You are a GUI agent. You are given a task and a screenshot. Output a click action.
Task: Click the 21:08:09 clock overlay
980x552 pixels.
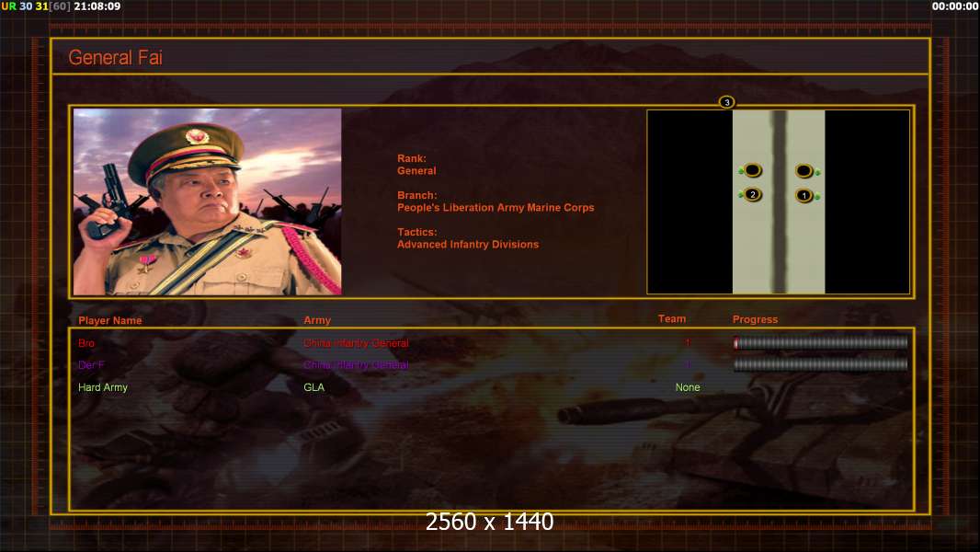coord(97,6)
